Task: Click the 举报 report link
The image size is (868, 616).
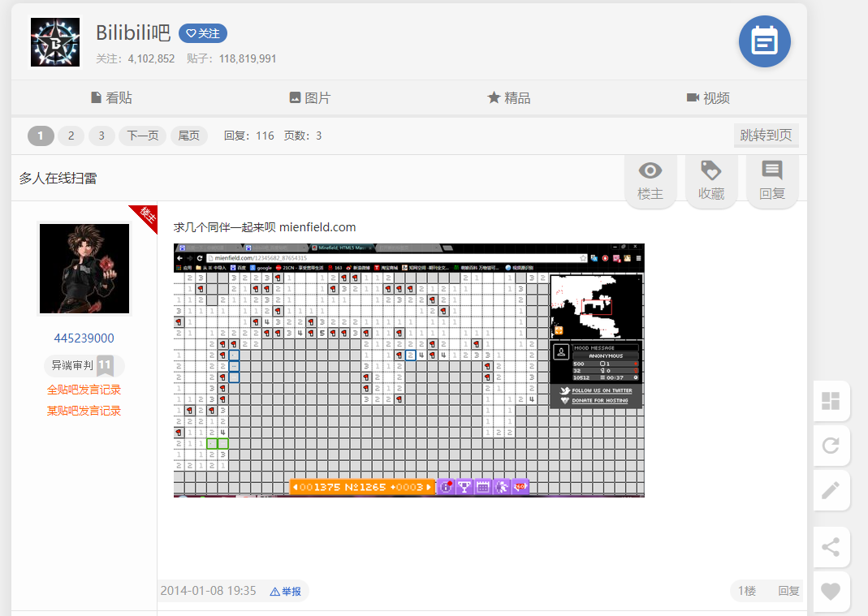Action: [x=286, y=592]
